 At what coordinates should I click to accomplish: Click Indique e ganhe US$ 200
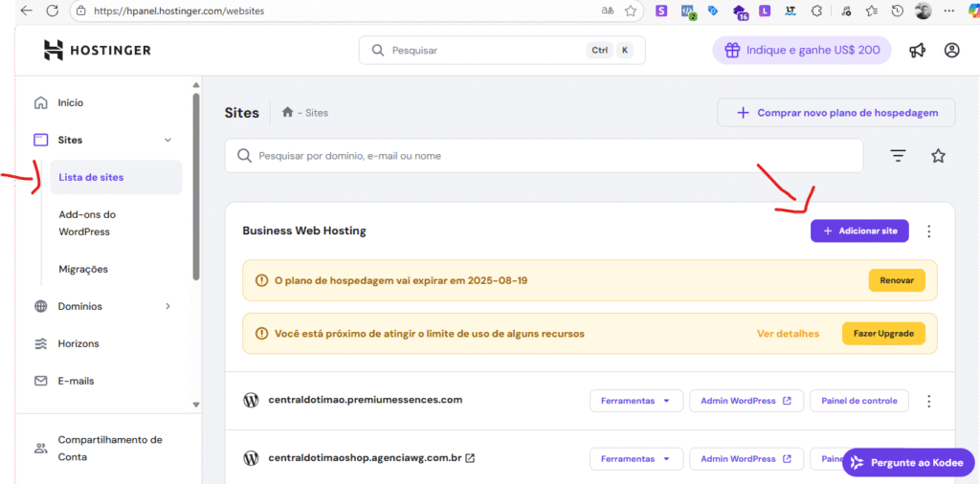[803, 50]
